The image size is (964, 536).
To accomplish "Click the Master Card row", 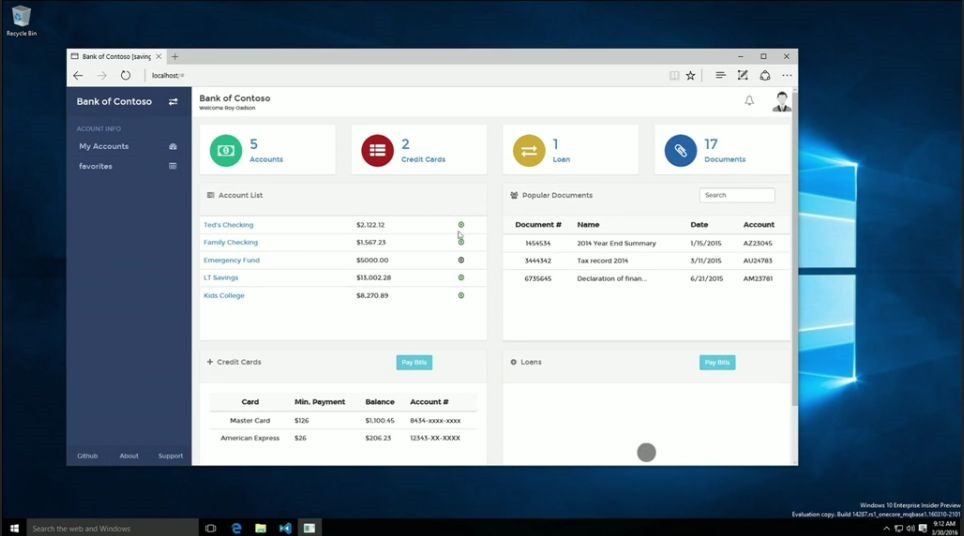I will [x=343, y=421].
